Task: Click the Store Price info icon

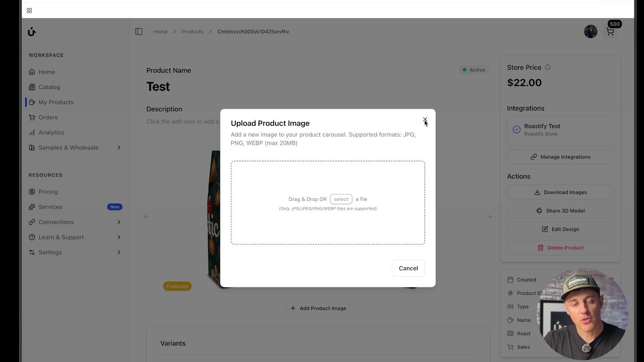Action: click(547, 67)
